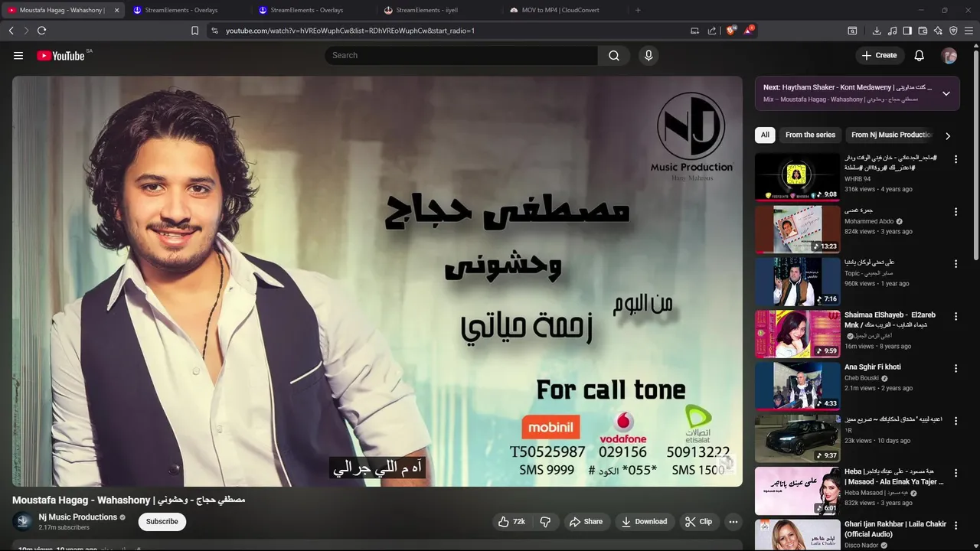Create a Clip of the video
Image resolution: width=980 pixels, height=551 pixels.
click(x=698, y=522)
